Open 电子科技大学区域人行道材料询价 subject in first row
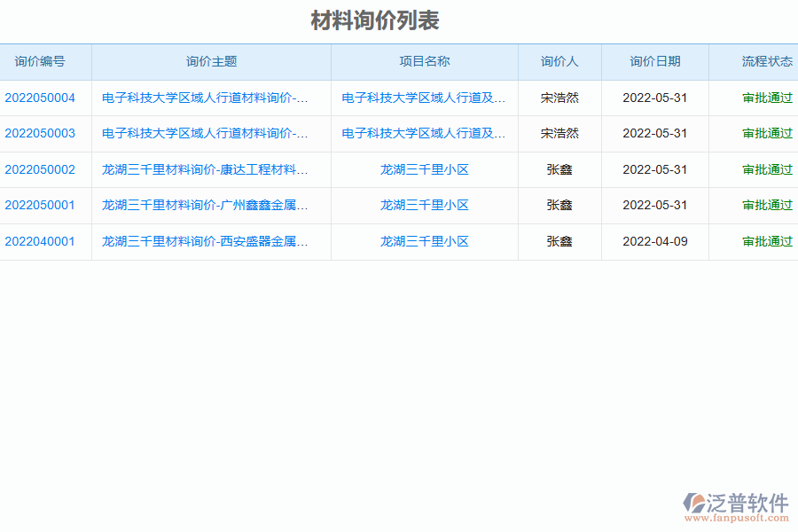This screenshot has height=532, width=798. pos(206,98)
